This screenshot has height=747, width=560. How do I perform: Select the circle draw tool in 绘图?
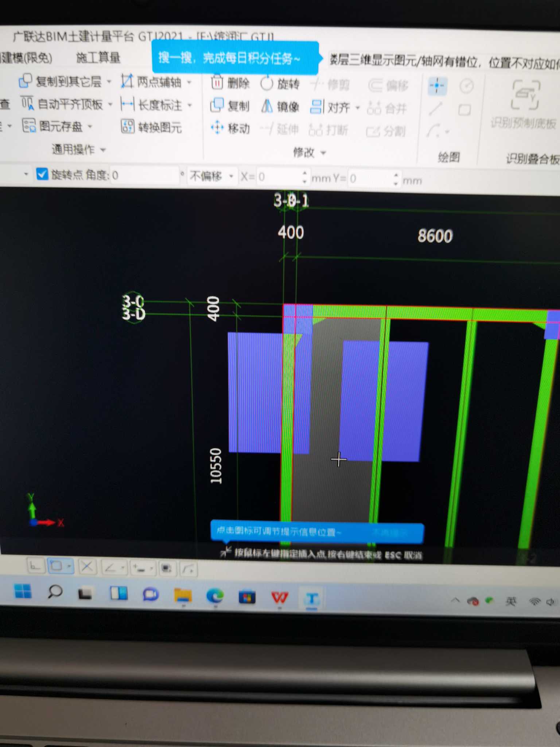click(466, 86)
